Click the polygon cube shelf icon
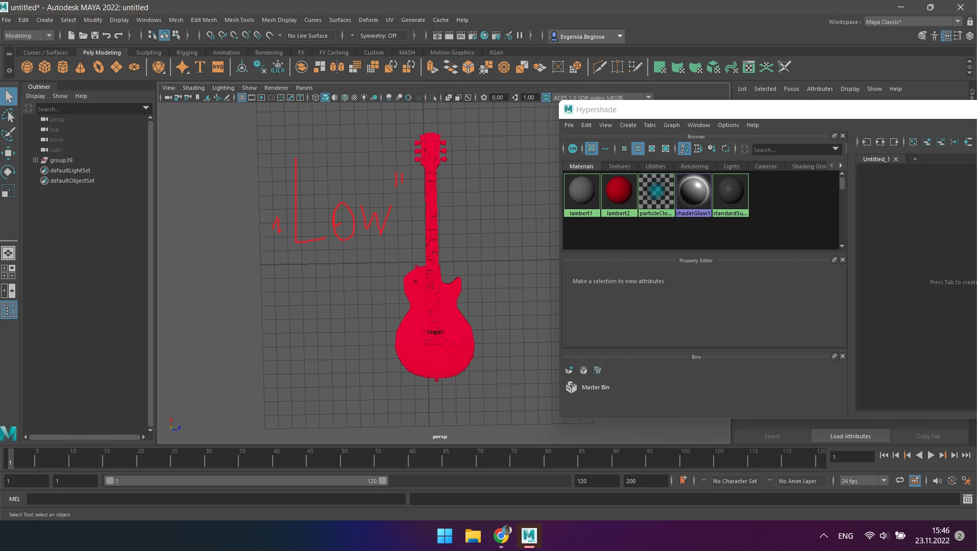The width and height of the screenshot is (980, 551). pos(45,67)
